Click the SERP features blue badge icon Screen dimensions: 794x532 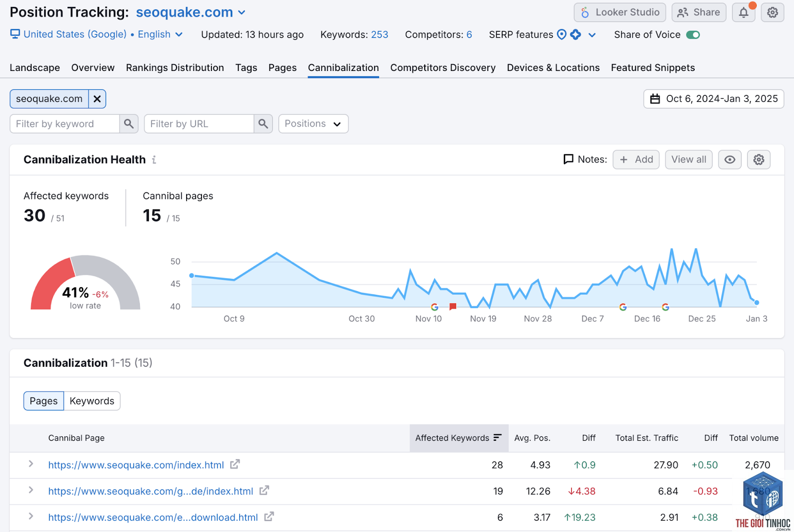click(576, 35)
